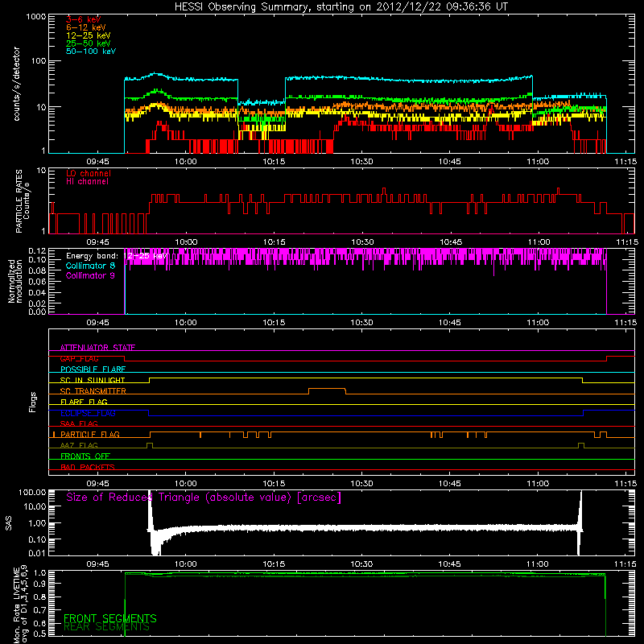Viewport: 644px width, 644px height.
Task: Click the SAS axis label
Action: pos(9,522)
